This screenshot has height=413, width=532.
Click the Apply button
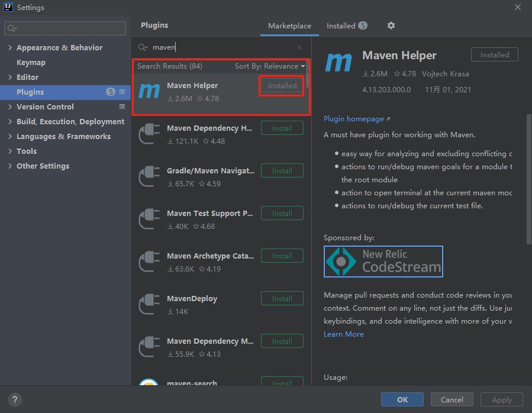click(501, 399)
